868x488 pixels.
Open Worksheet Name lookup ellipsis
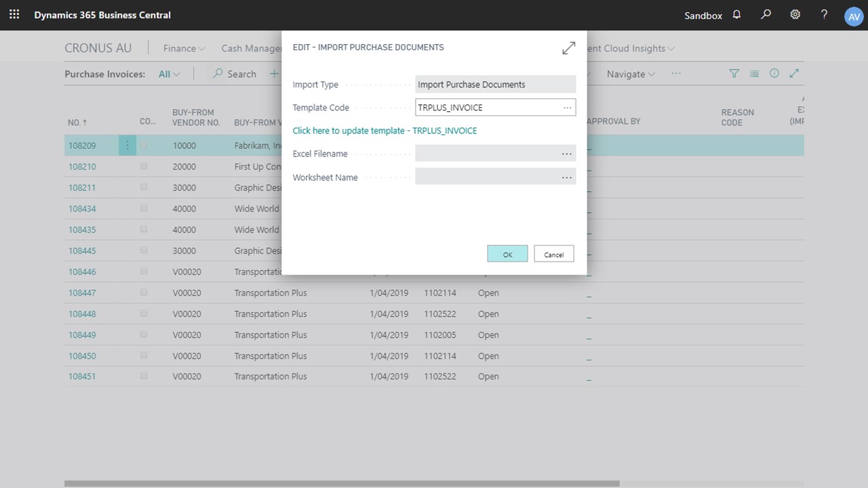[x=567, y=178]
